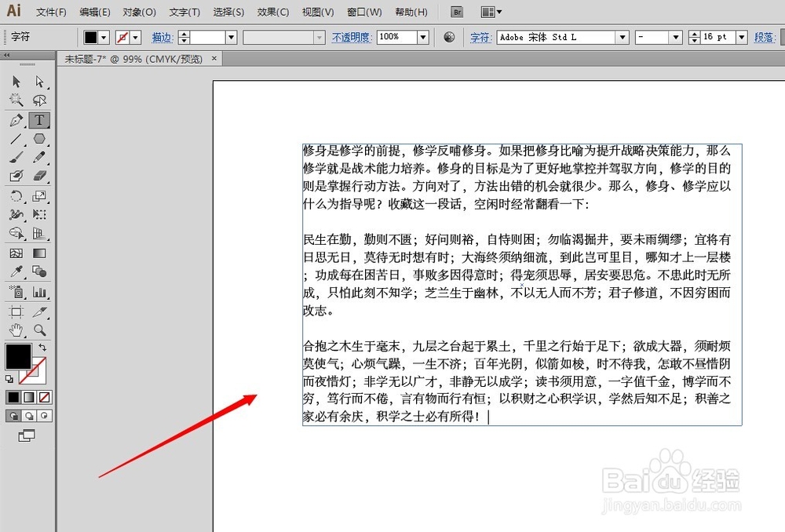Screen dimensions: 785x532
Task: Open the 效果(C) menu
Action: tap(273, 12)
